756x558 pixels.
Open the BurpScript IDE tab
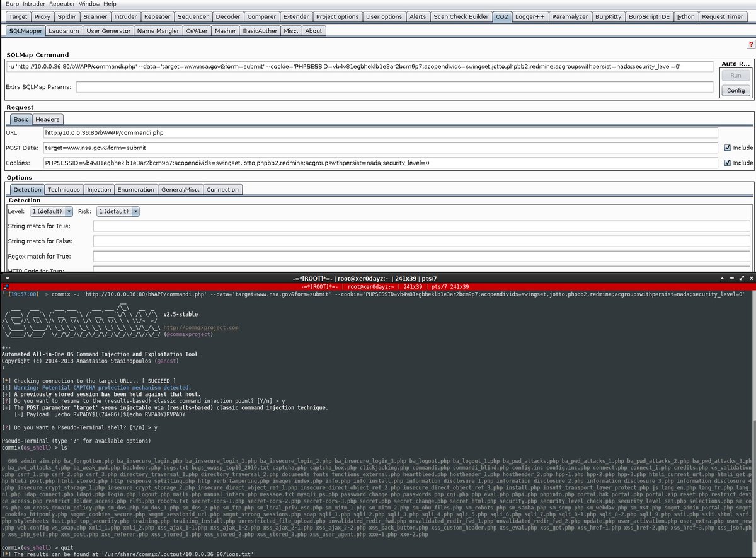click(x=650, y=17)
